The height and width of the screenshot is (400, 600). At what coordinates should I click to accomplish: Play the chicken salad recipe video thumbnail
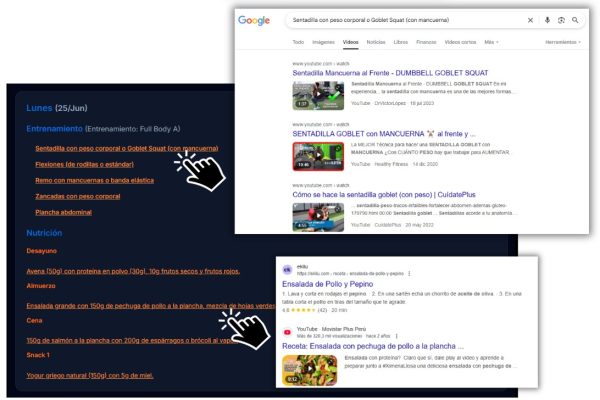coord(310,370)
